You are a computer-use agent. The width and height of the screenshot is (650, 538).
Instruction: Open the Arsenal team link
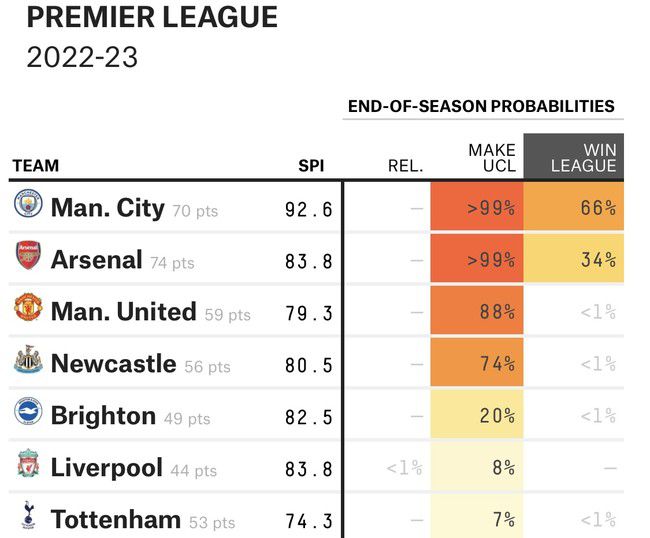coord(96,260)
